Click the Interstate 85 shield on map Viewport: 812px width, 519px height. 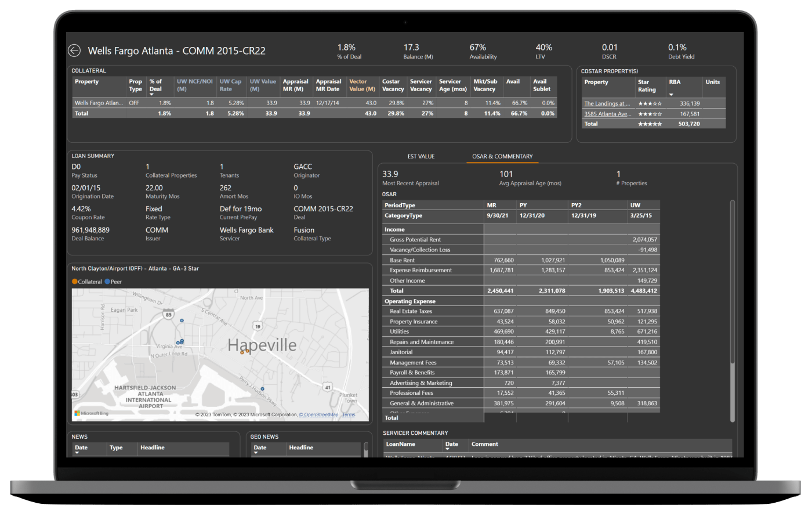point(168,315)
